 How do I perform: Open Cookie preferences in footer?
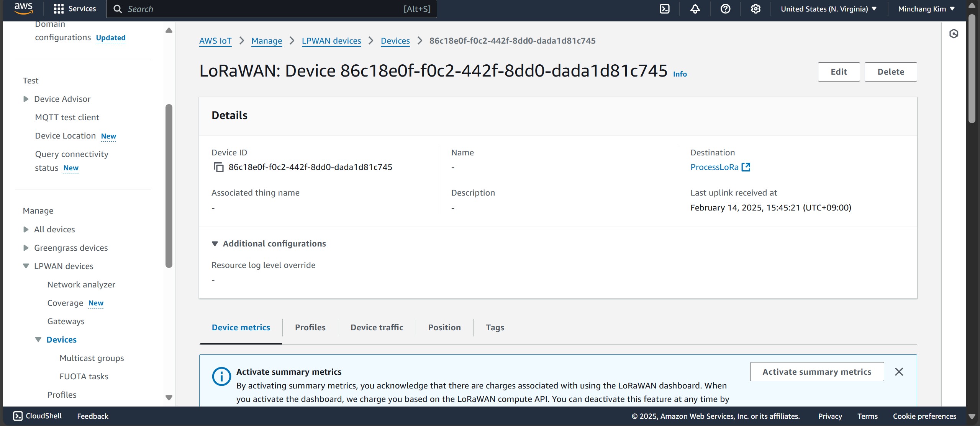click(924, 416)
